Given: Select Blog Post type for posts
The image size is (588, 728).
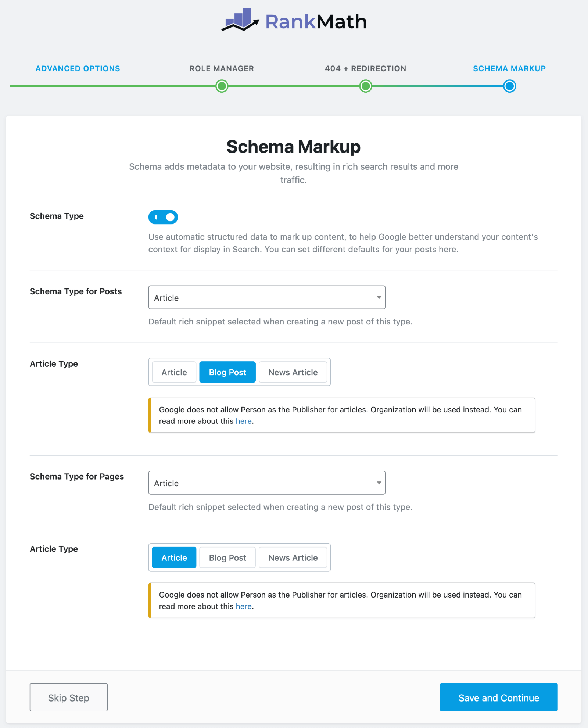Looking at the screenshot, I should [227, 372].
